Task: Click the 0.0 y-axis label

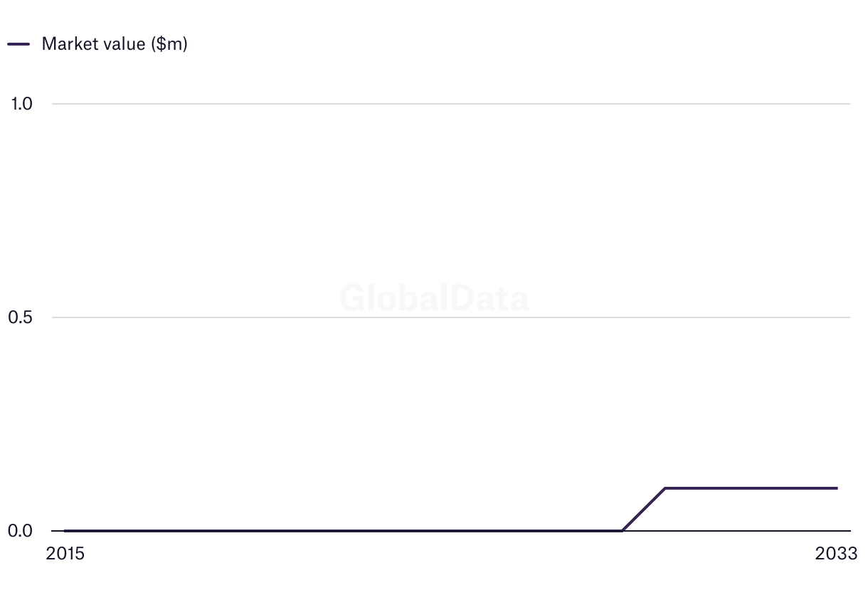Action: tap(20, 531)
